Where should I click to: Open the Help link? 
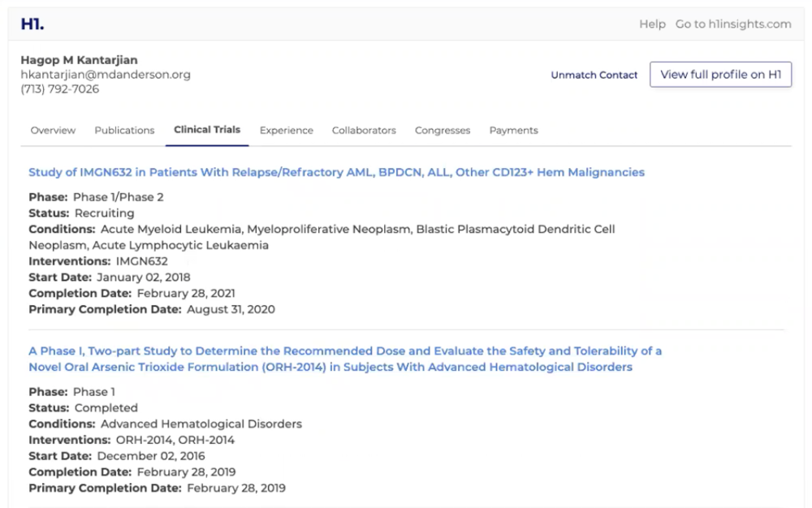[x=652, y=24]
